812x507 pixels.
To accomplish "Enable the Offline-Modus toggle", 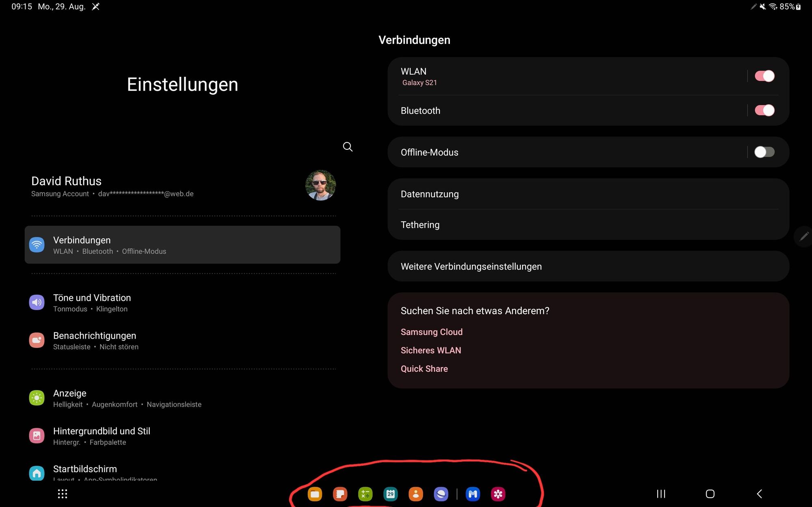I will 764,152.
